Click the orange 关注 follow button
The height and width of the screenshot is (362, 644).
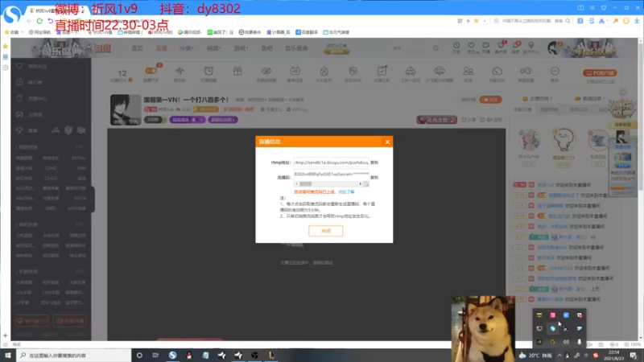tap(490, 99)
